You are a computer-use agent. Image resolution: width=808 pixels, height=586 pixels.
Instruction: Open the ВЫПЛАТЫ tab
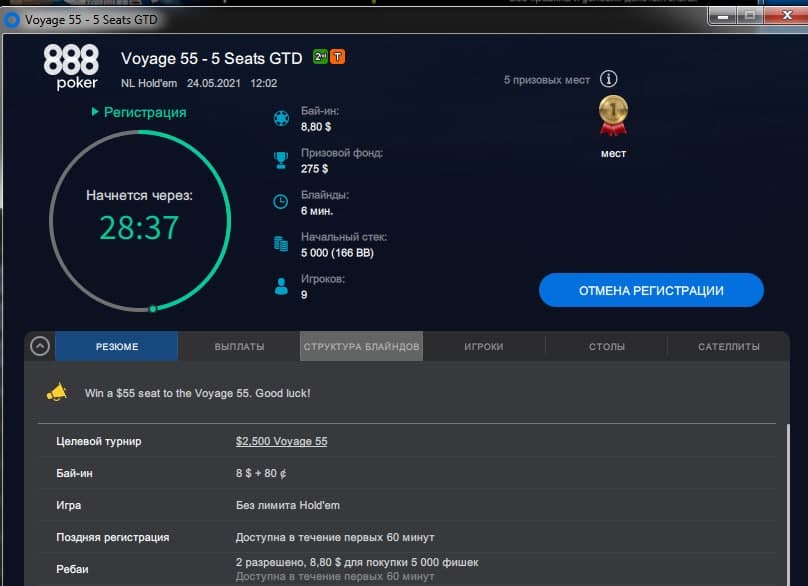(240, 346)
